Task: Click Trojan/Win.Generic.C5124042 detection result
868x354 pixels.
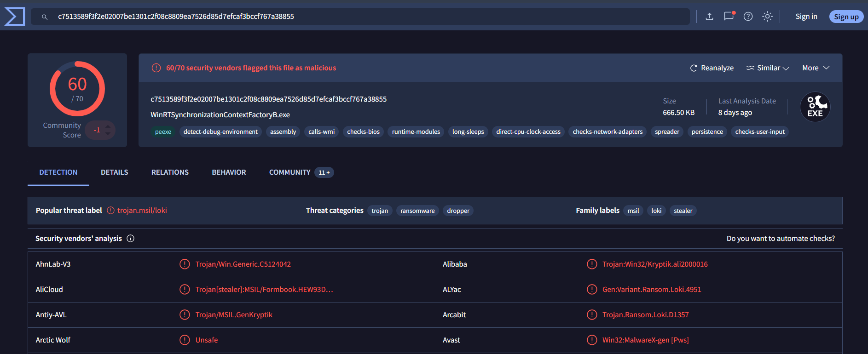Action: point(243,264)
